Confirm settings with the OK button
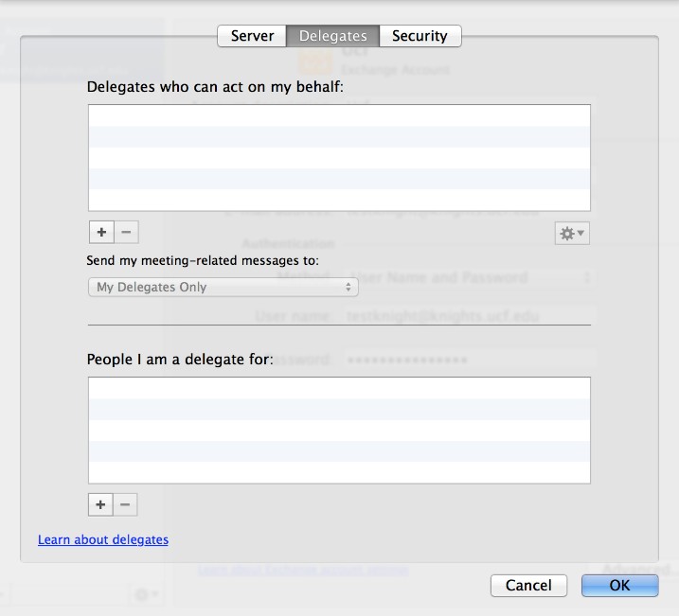The height and width of the screenshot is (616, 679). (619, 586)
